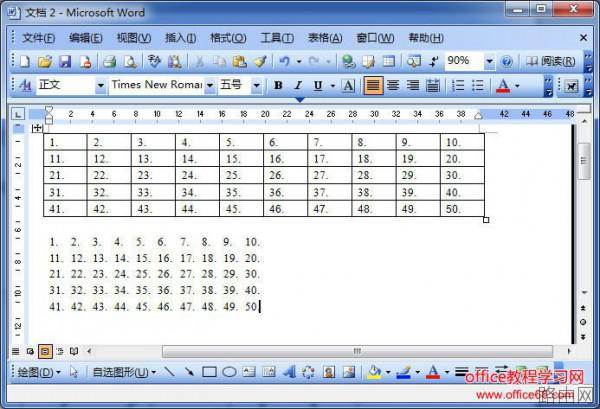Open the 格式(O) menu
Image resolution: width=600 pixels, height=409 pixels.
(x=228, y=38)
